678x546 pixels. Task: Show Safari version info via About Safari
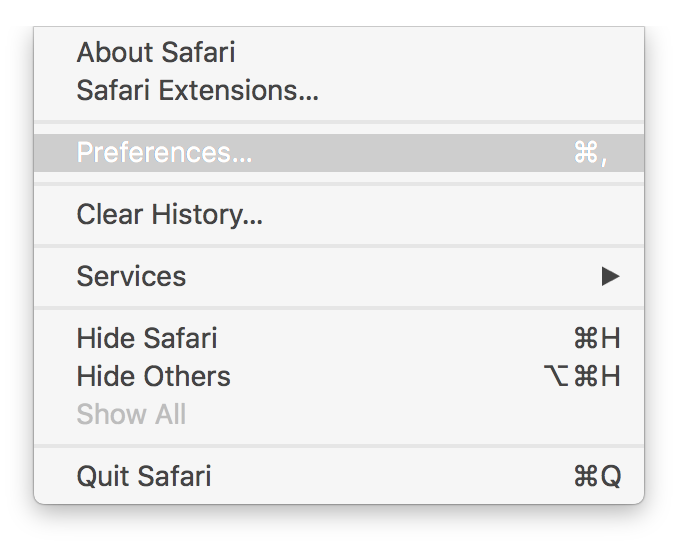156,52
